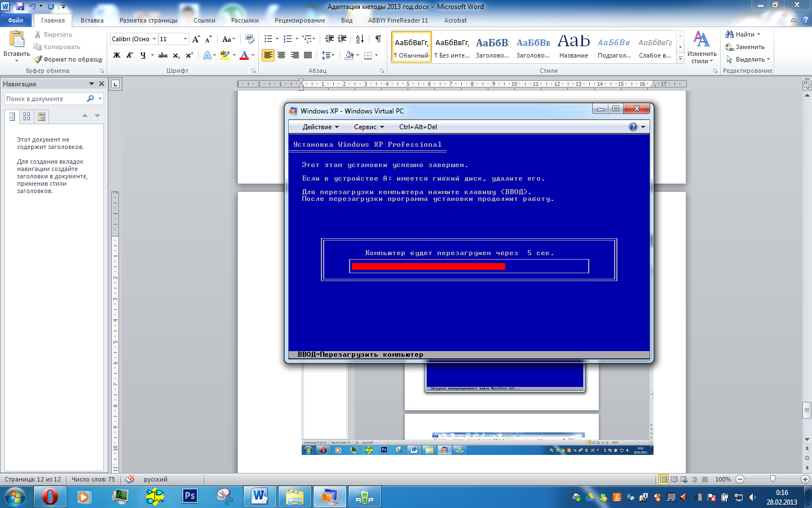Viewport: 812px width, 508px height.
Task: Toggle Align Right paragraph alignment
Action: (294, 55)
